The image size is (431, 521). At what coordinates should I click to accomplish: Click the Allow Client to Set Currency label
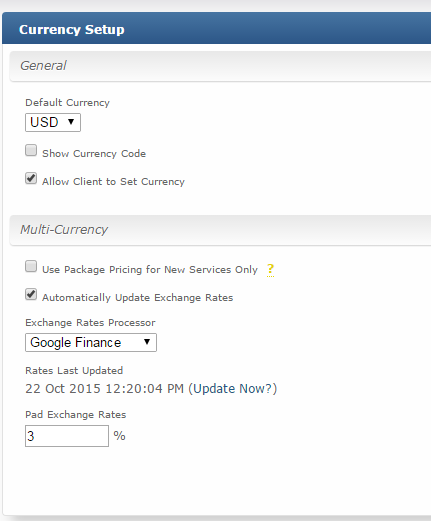[x=113, y=182]
